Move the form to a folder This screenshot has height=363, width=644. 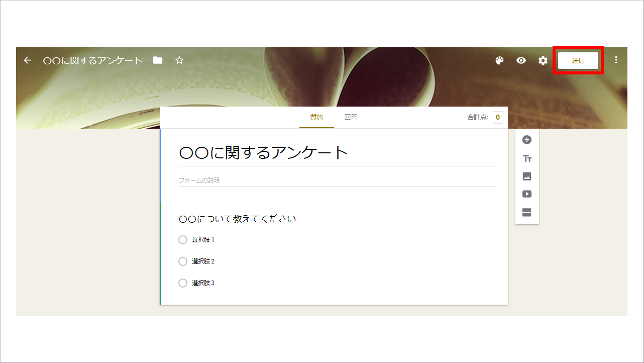(x=157, y=60)
